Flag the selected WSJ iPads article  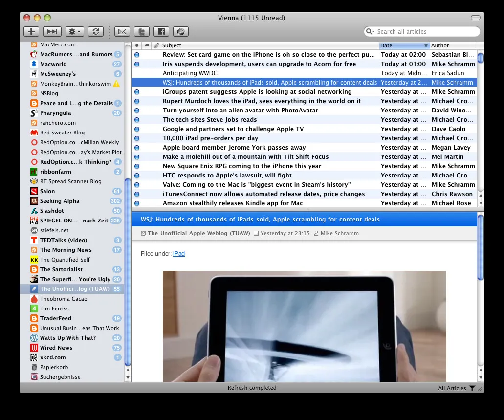tap(148, 82)
